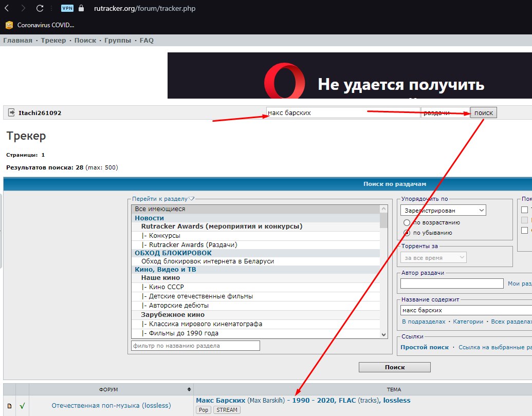Image resolution: width=532 pixels, height=416 pixels.
Task: Select 'Rutracker Awards (мероприятия и конкурсы)' section
Action: tap(255, 226)
